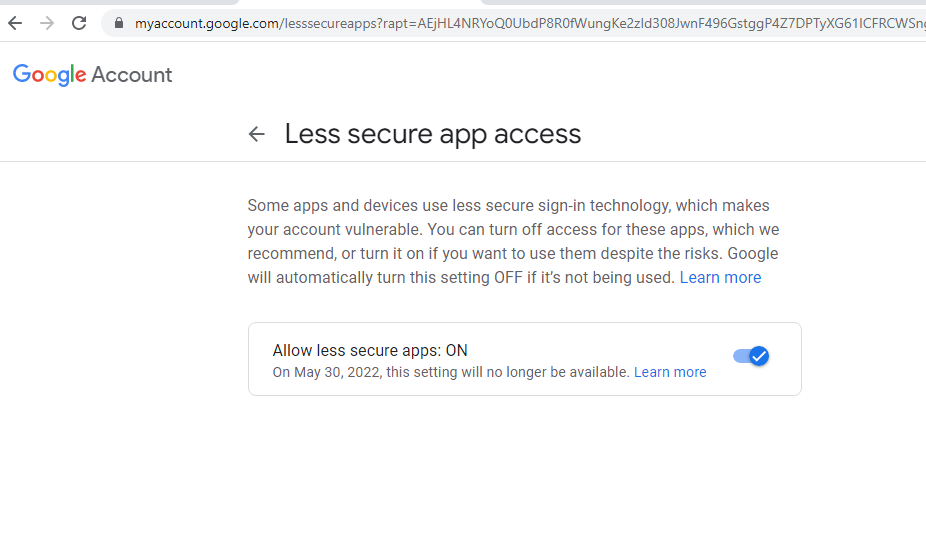This screenshot has width=926, height=541.
Task: Click the active browser tab at top
Action: (360, 2)
